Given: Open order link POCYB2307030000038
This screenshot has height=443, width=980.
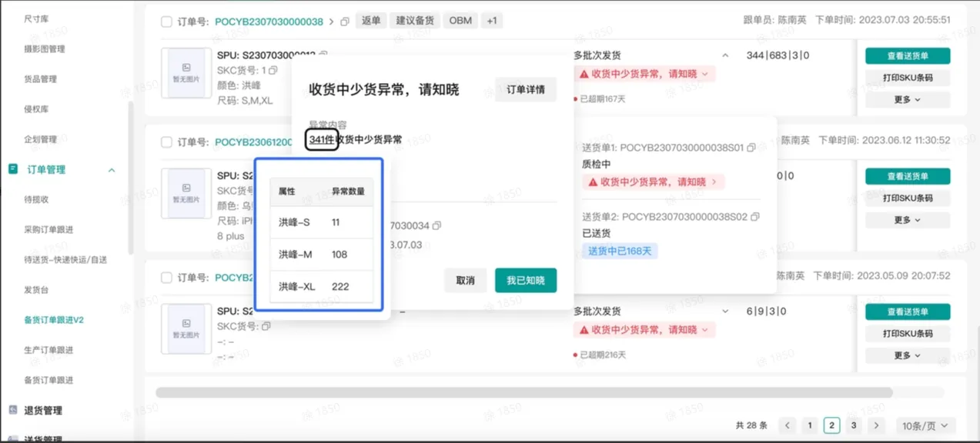Looking at the screenshot, I should pyautogui.click(x=269, y=22).
